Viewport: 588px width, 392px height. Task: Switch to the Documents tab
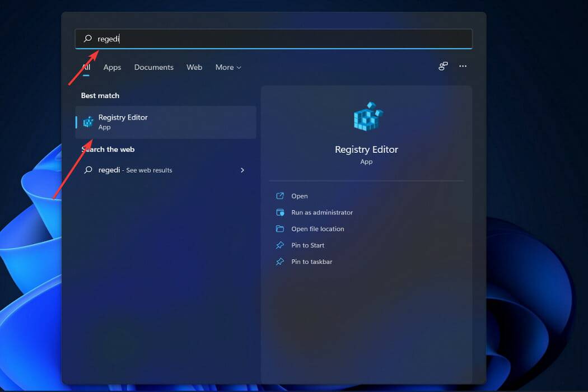pos(154,68)
